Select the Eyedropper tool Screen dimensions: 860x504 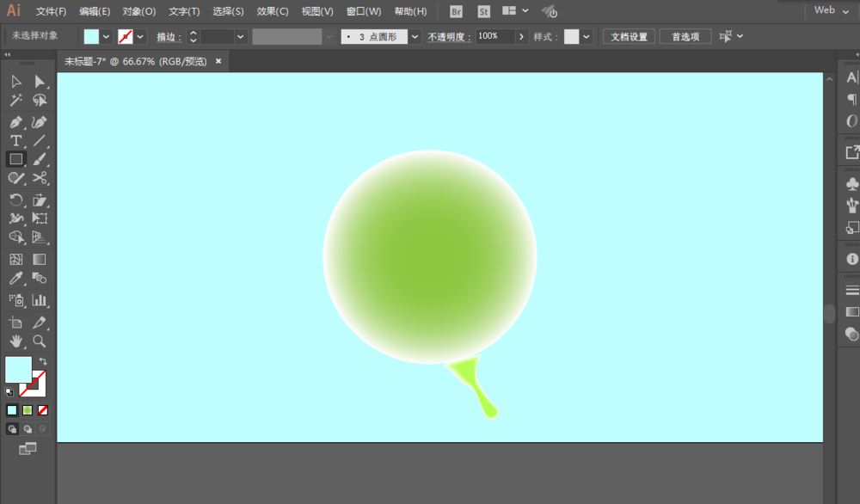[14, 280]
